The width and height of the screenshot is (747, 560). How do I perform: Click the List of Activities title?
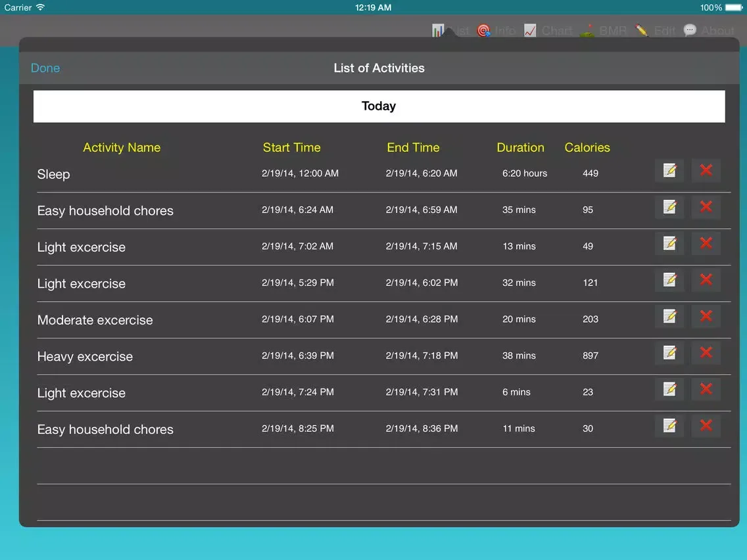coord(379,68)
